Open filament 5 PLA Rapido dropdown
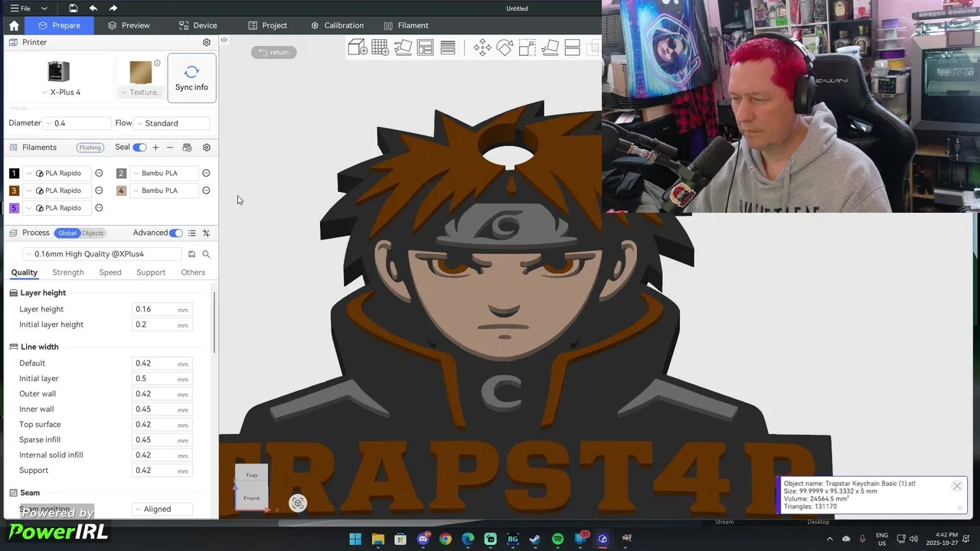Viewport: 980px width, 551px height. point(57,208)
